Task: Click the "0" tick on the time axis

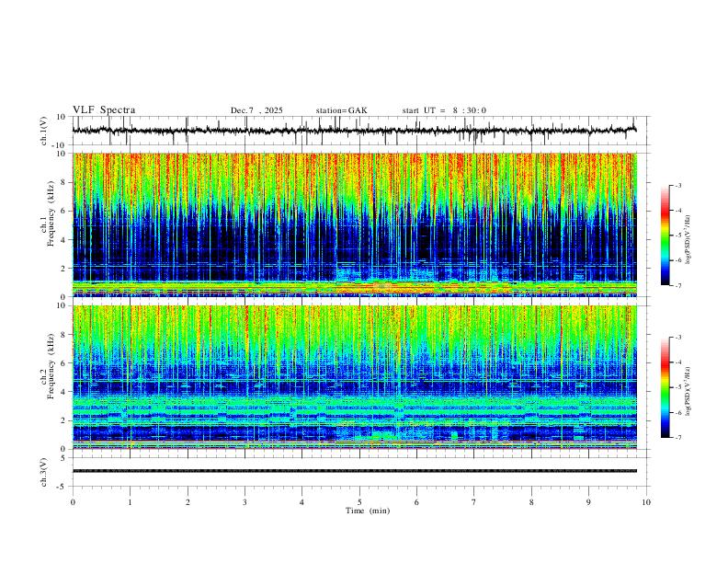Action: coord(73,502)
